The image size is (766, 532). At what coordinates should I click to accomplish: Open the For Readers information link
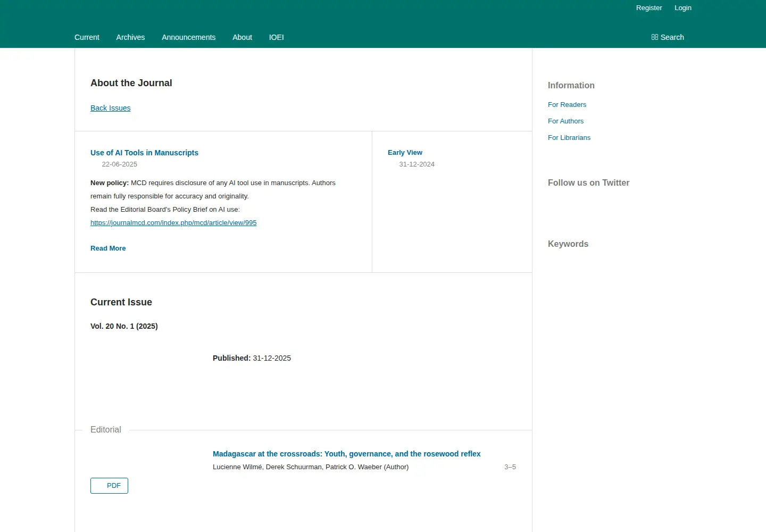[x=567, y=105]
